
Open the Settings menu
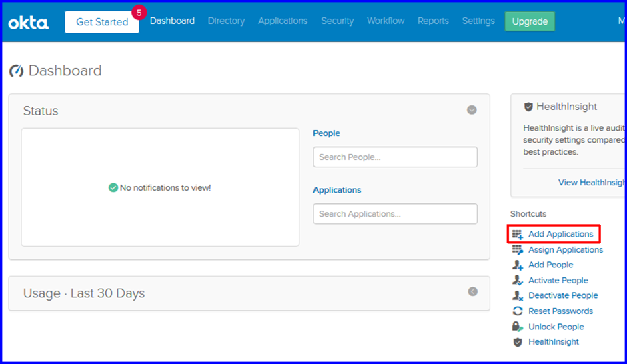click(478, 21)
